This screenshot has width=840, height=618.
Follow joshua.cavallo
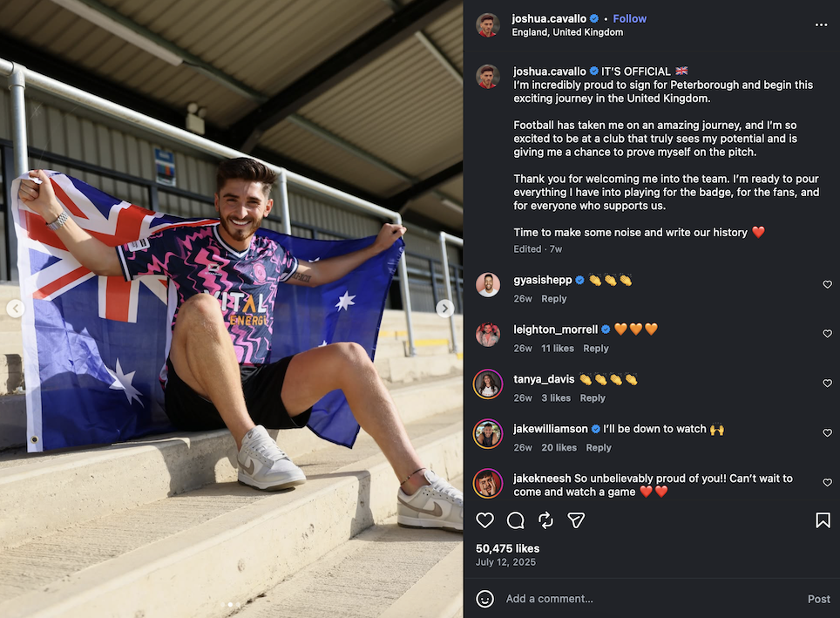(629, 18)
